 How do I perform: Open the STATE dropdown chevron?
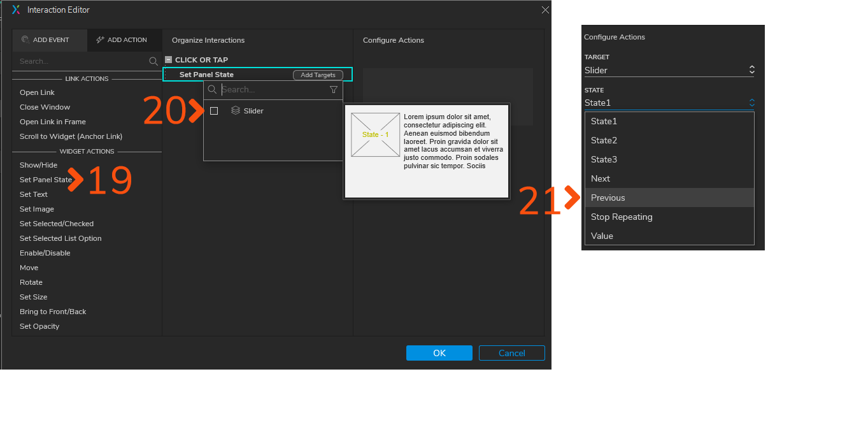point(751,102)
